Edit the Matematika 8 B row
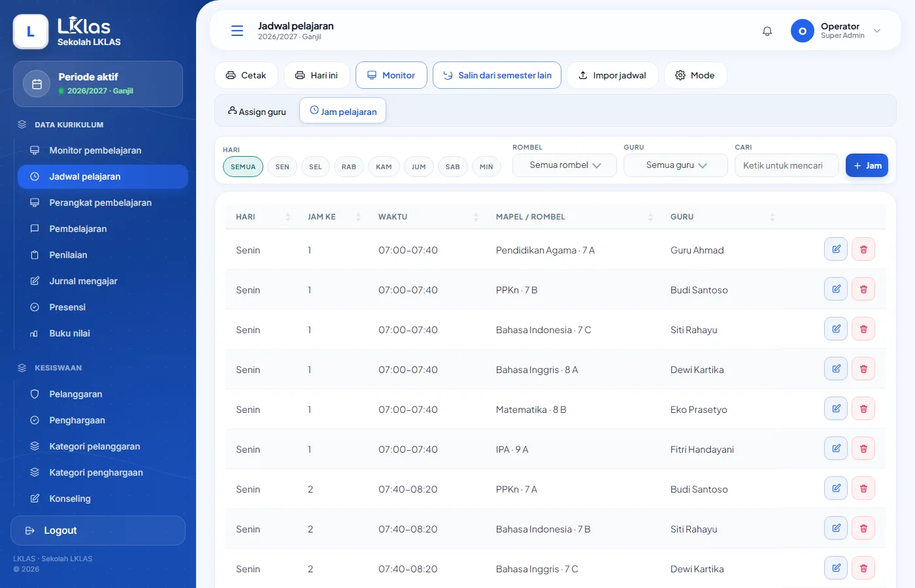Viewport: 915px width, 588px height. [836, 408]
